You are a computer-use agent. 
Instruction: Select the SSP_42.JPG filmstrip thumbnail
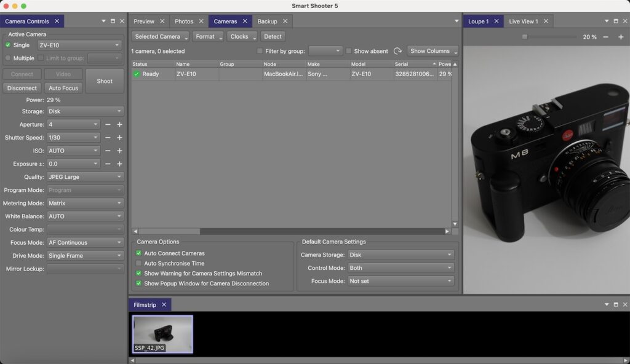(162, 334)
